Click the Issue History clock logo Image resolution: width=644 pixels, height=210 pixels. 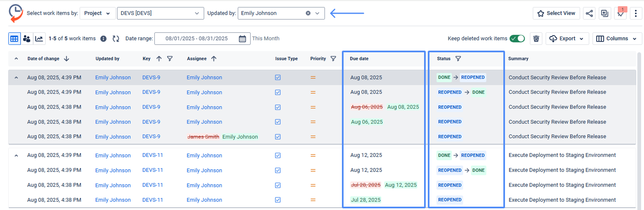coord(16,13)
